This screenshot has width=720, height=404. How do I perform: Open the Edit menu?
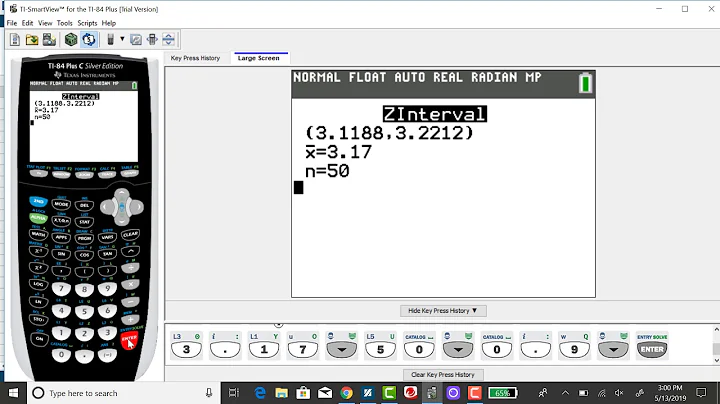[x=28, y=23]
